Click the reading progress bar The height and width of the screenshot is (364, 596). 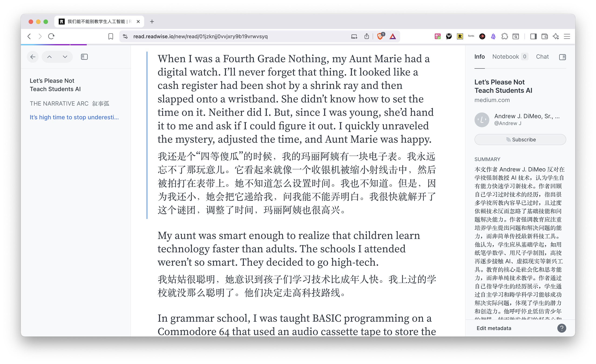[x=298, y=45]
